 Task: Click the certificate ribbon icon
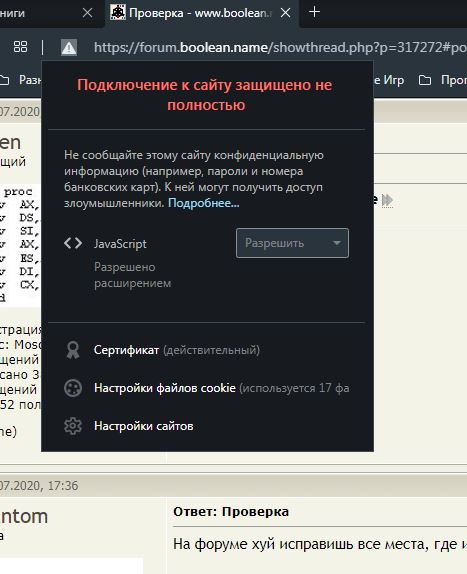click(73, 350)
